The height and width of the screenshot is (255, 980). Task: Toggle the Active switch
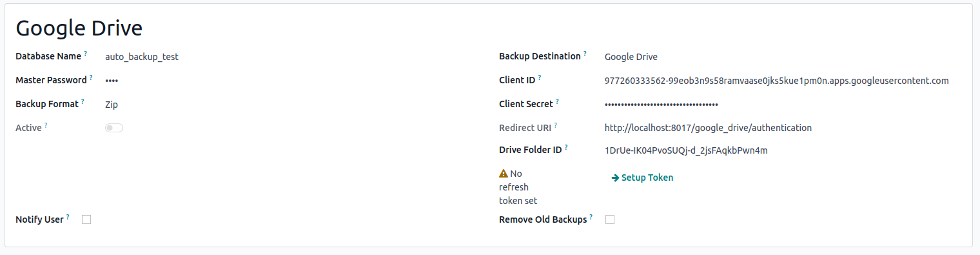[114, 128]
